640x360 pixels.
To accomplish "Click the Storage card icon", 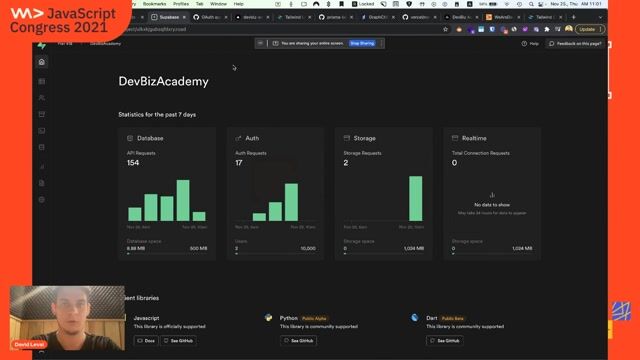I will 347,138.
